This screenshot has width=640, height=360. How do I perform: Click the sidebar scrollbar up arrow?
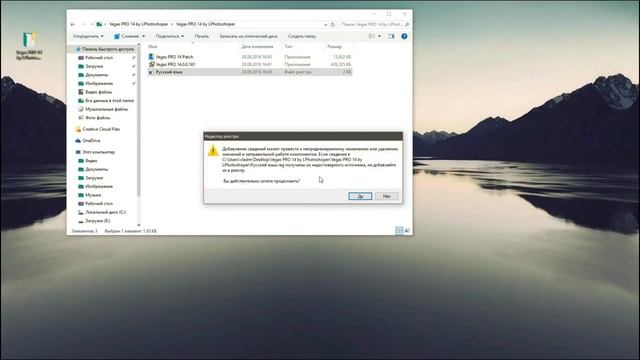point(139,45)
